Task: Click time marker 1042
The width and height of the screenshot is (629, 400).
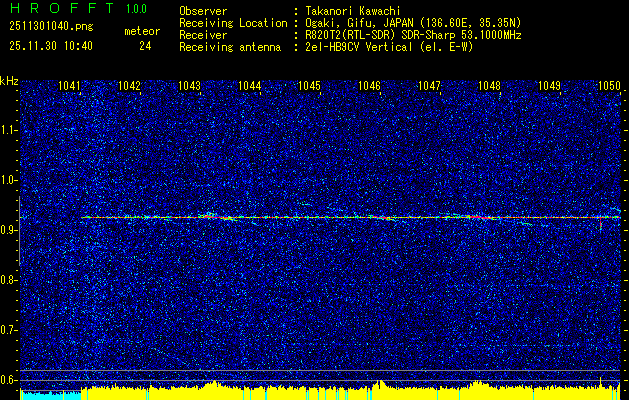Action: tap(130, 85)
